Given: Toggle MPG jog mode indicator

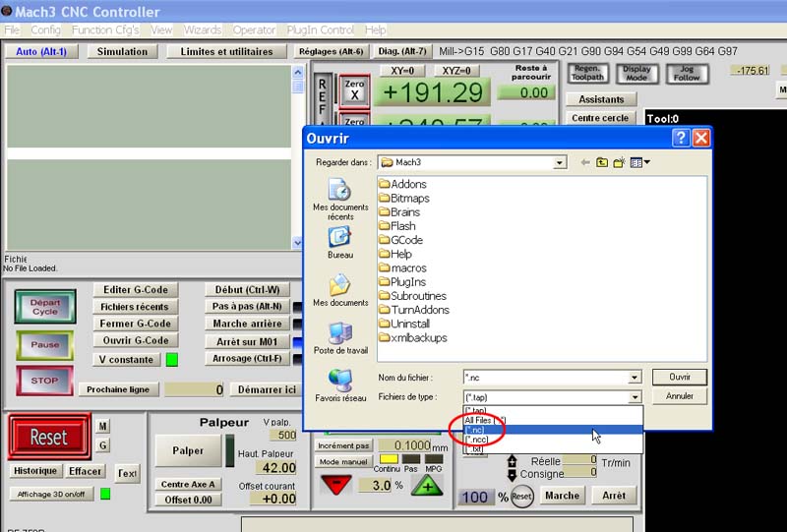Looking at the screenshot, I should (x=434, y=458).
